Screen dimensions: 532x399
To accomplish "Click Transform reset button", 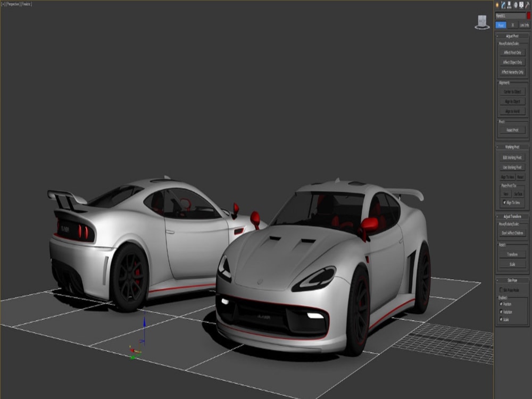I will tap(512, 254).
